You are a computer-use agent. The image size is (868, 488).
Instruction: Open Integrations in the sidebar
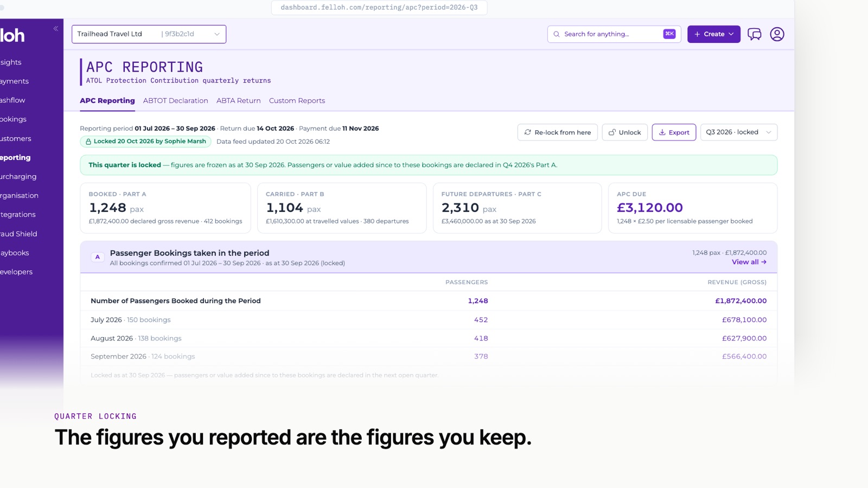[18, 215]
